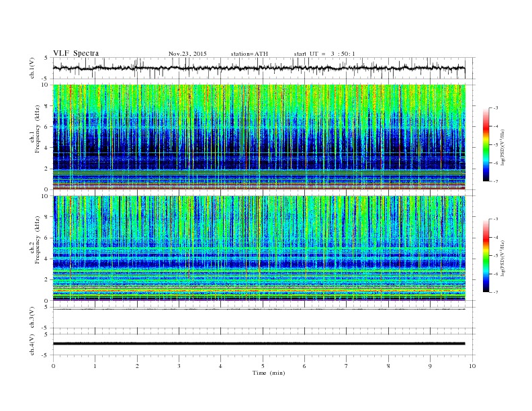532x411 pixels.
Task: Click the "9" tick on the time axis
Action: coord(430,366)
